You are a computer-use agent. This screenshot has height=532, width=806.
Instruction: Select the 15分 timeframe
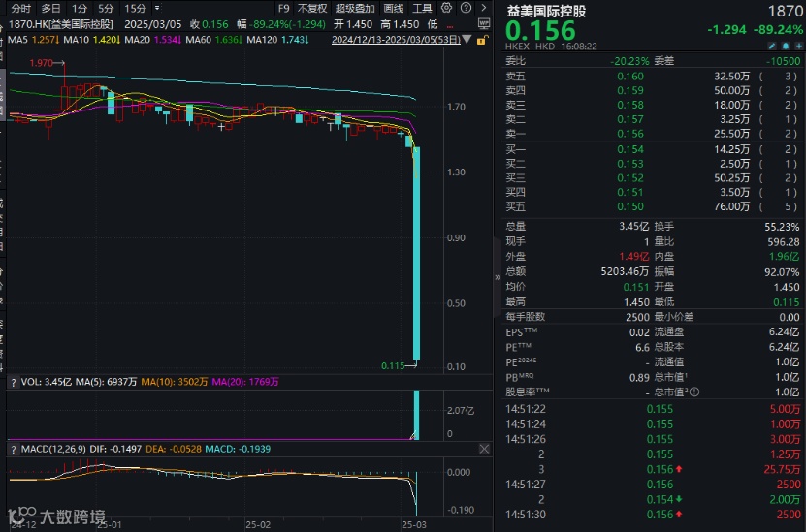[135, 8]
